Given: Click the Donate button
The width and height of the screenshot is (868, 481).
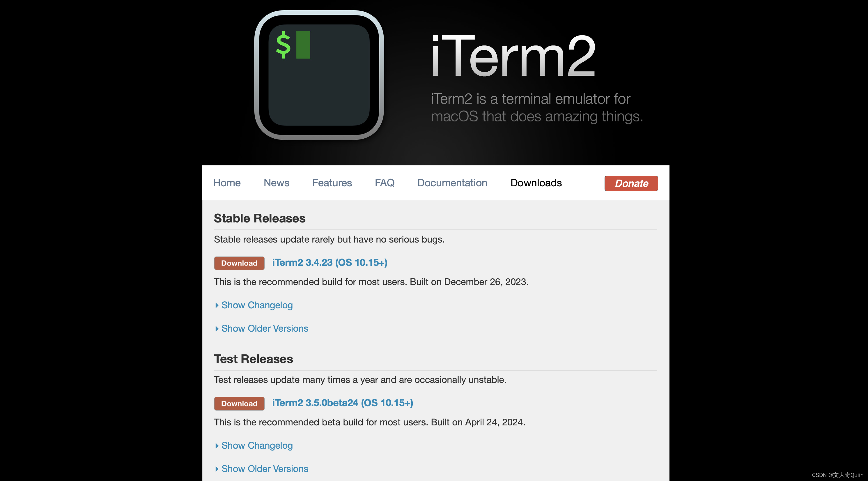Looking at the screenshot, I should tap(630, 183).
